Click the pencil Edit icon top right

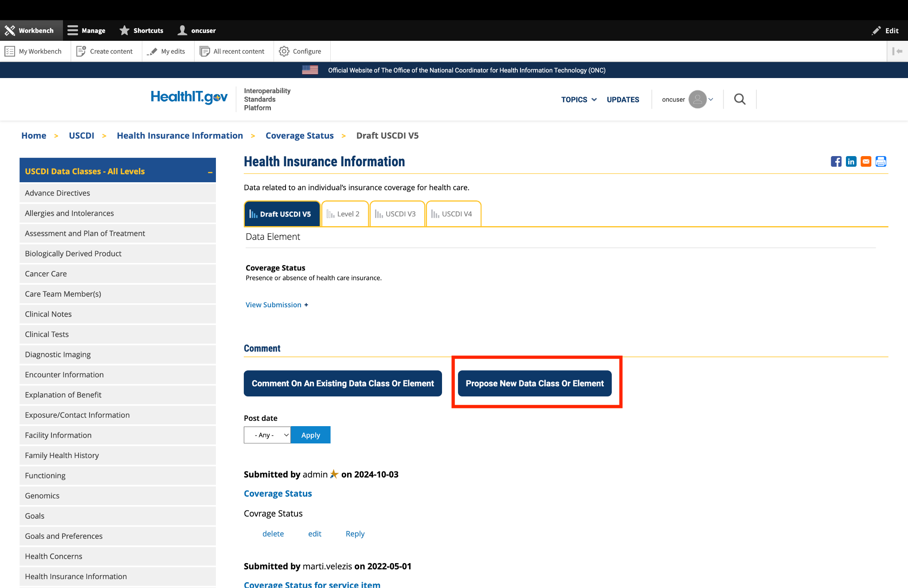pos(877,31)
